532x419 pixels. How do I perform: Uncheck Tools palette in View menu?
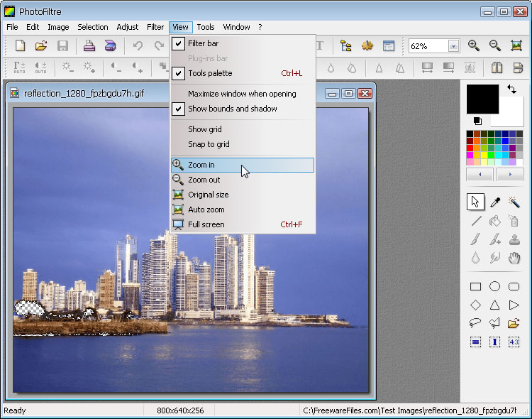point(243,73)
